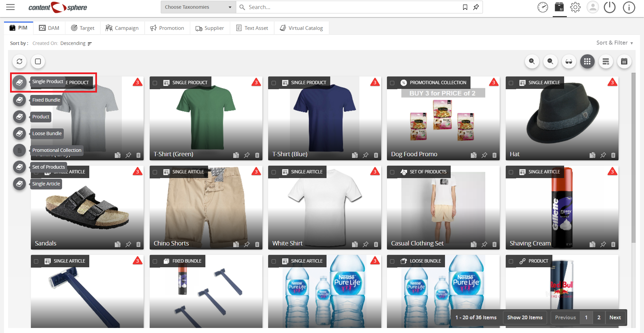Create a new Fixed Bundle
The width and height of the screenshot is (644, 333).
pos(19,100)
